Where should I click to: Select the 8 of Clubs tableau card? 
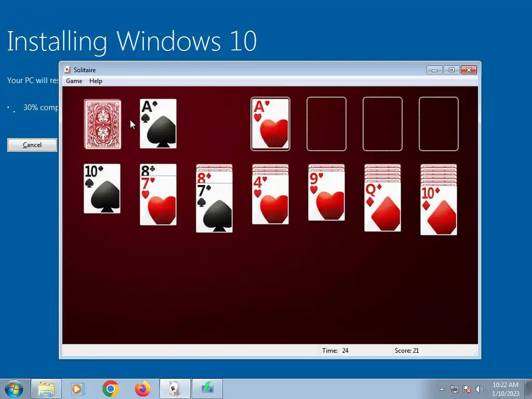(x=158, y=170)
